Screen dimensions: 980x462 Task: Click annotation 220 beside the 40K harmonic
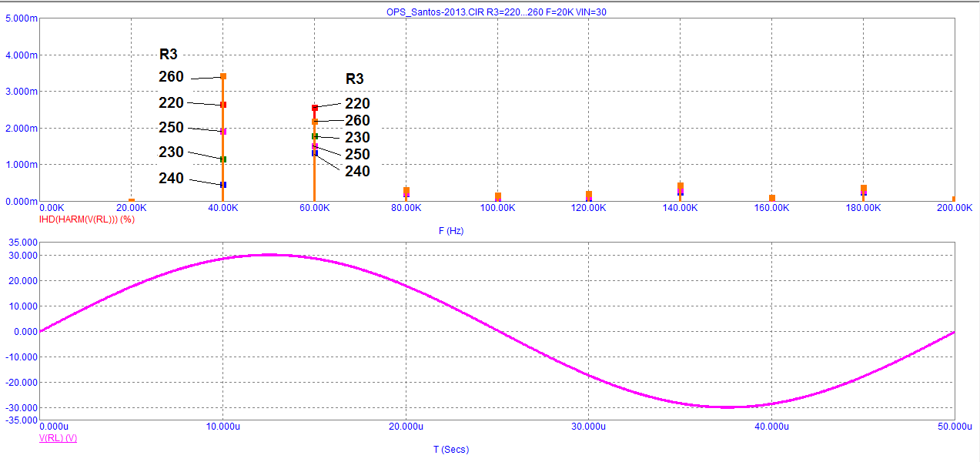click(171, 103)
